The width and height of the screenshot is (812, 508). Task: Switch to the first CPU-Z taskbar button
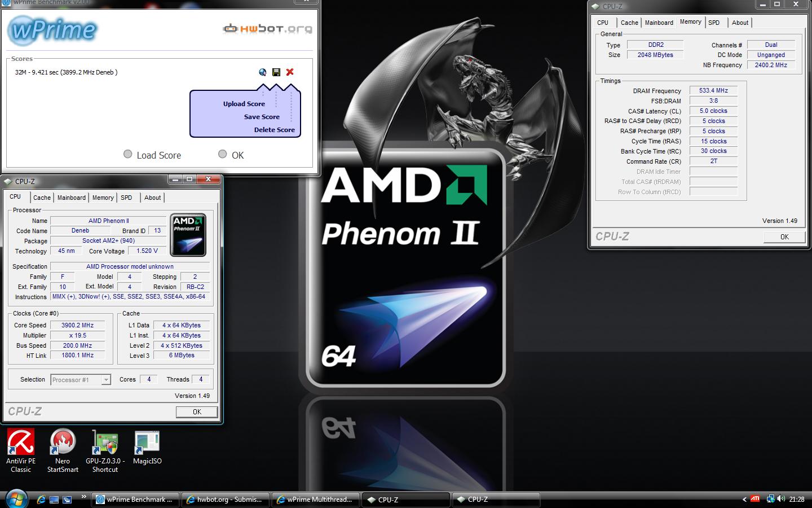405,500
